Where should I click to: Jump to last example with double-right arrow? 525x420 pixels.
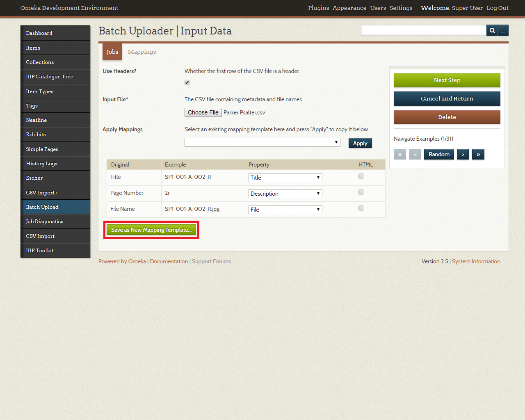click(x=478, y=154)
